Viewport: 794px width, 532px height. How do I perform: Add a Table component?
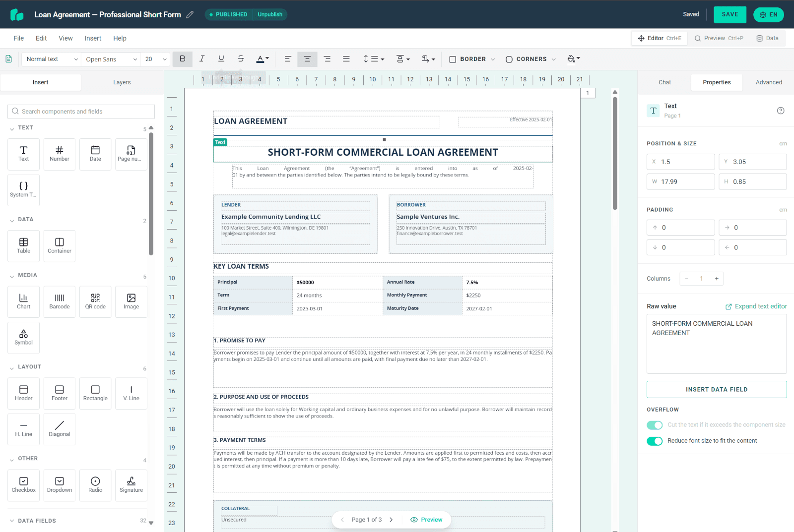tap(23, 246)
